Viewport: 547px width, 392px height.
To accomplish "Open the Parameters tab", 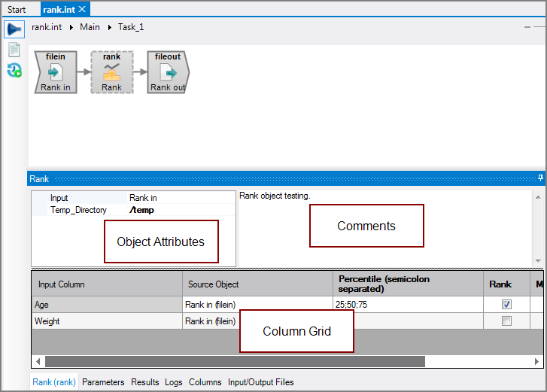I will pyautogui.click(x=103, y=382).
